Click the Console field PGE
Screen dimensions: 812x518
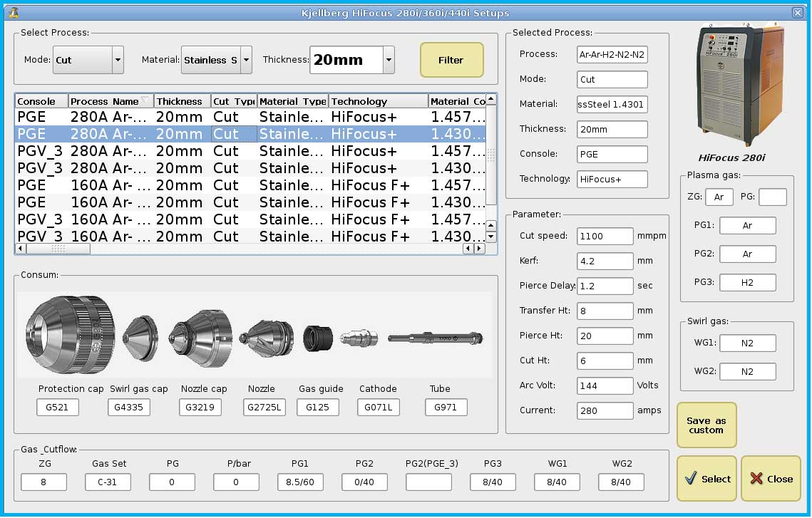(612, 154)
